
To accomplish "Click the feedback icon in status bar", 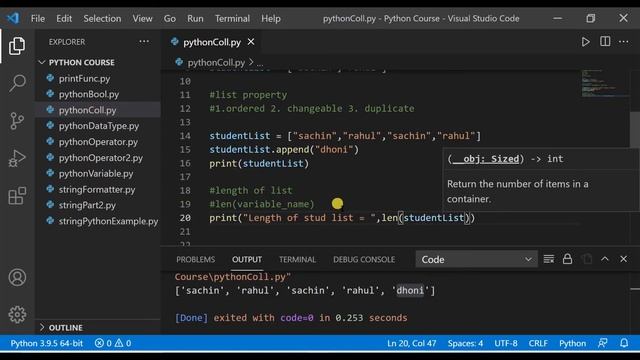I will coord(603,343).
